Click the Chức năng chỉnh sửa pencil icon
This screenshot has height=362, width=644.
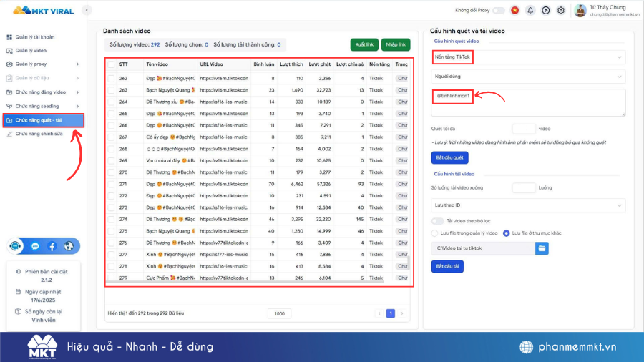point(9,134)
